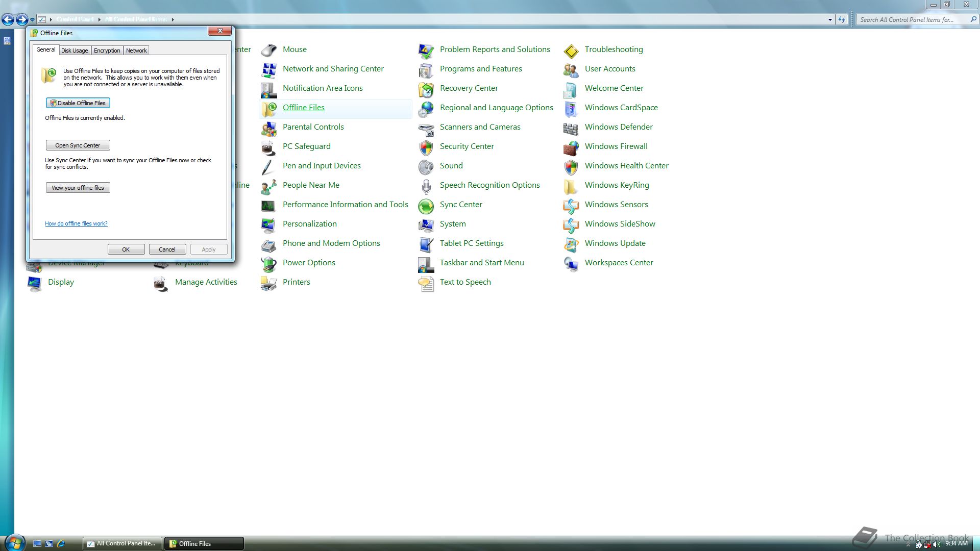Screen dimensions: 980x551
Task: Open the Manage Activities link
Action: 206,282
